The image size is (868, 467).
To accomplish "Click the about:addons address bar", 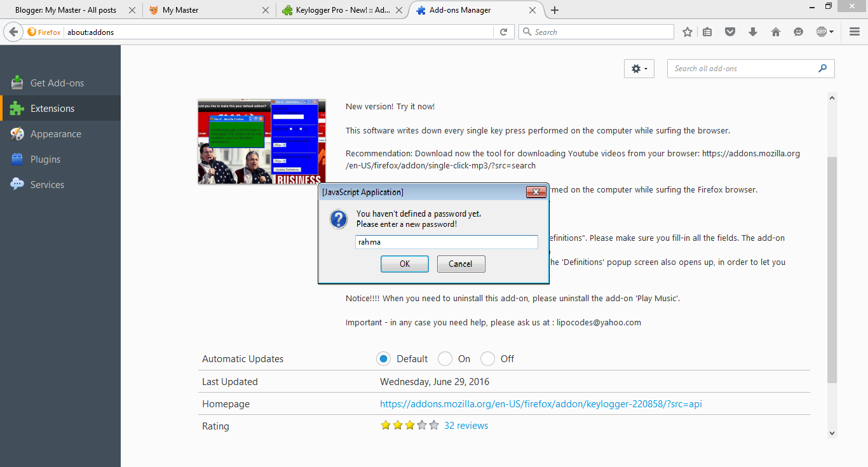I will (x=278, y=32).
